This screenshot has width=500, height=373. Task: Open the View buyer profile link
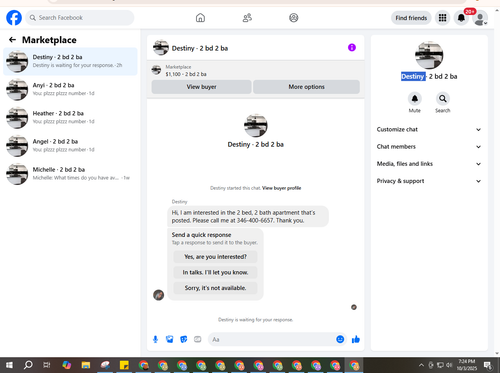click(281, 188)
